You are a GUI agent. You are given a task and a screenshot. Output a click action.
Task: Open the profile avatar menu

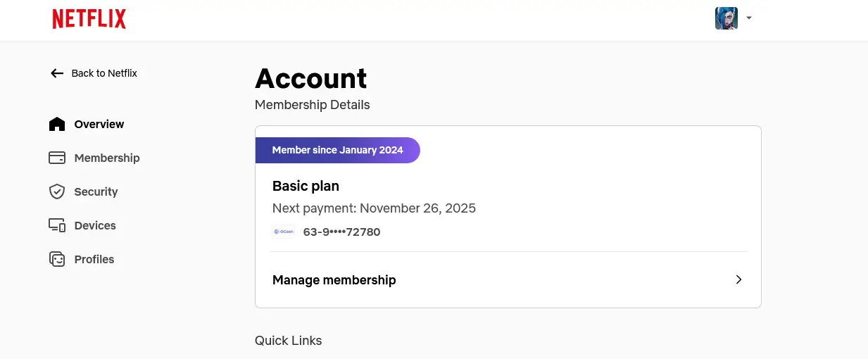click(727, 18)
